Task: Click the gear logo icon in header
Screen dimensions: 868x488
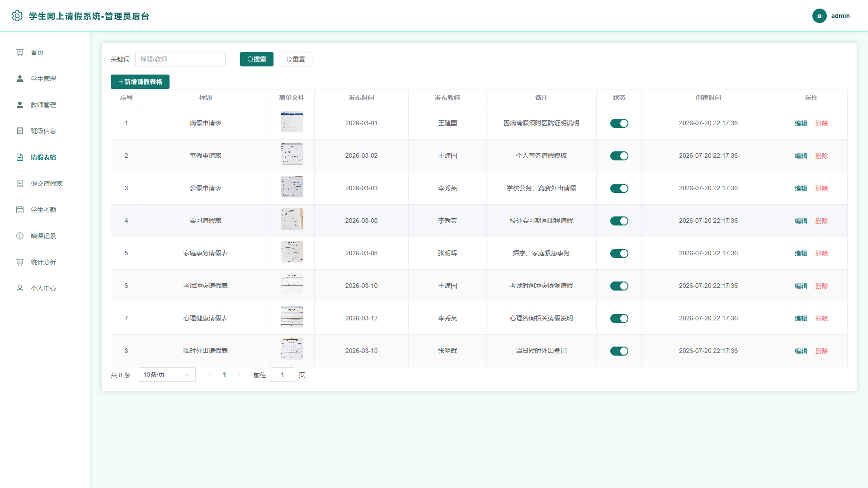Action: click(17, 16)
